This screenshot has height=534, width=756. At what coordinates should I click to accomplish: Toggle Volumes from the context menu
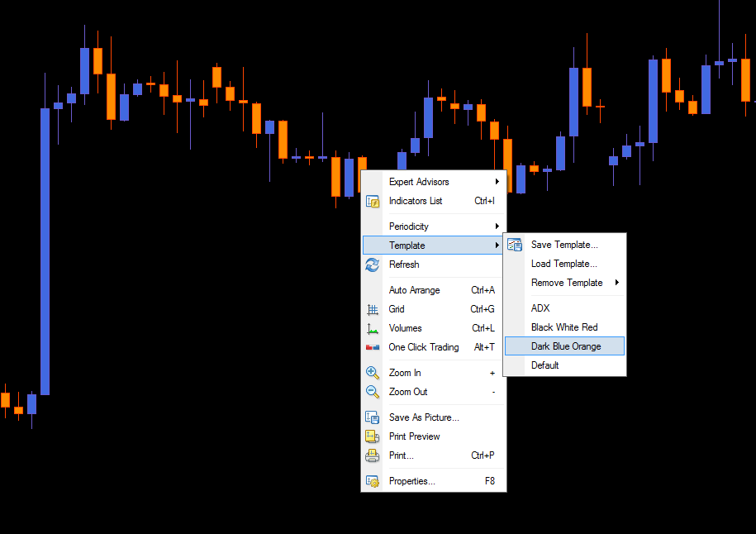coord(434,328)
